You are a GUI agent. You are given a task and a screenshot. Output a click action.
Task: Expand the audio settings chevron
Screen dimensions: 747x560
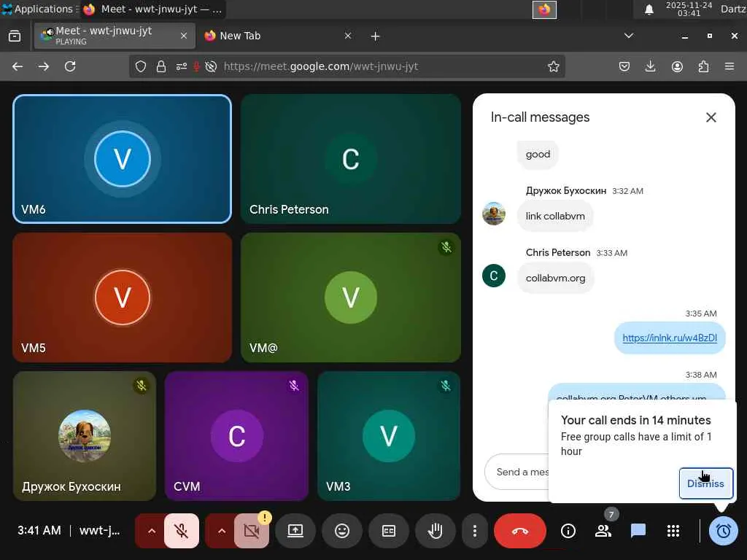click(x=152, y=531)
